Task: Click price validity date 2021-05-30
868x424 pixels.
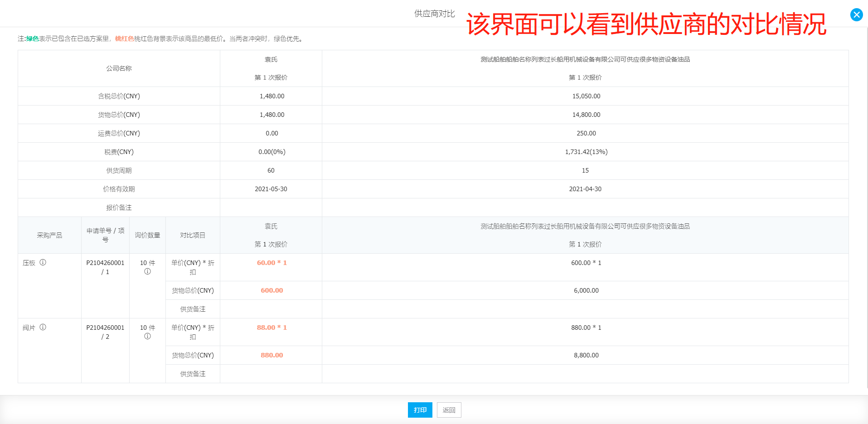Action: tap(271, 189)
